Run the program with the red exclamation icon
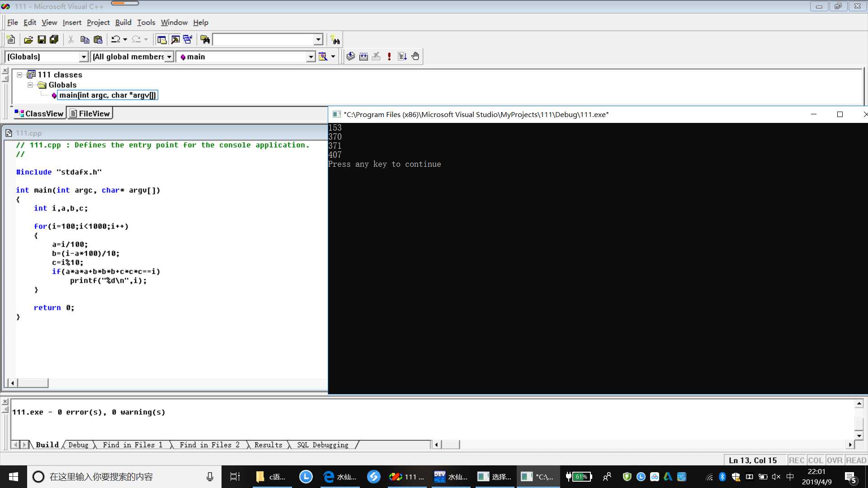This screenshot has width=868, height=488. tap(389, 56)
